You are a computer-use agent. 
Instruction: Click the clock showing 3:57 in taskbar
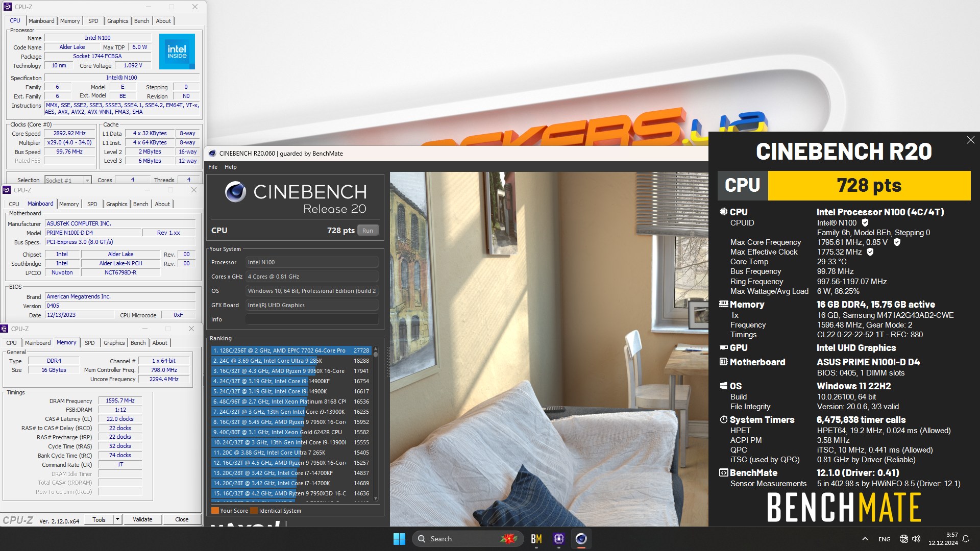tap(943, 539)
